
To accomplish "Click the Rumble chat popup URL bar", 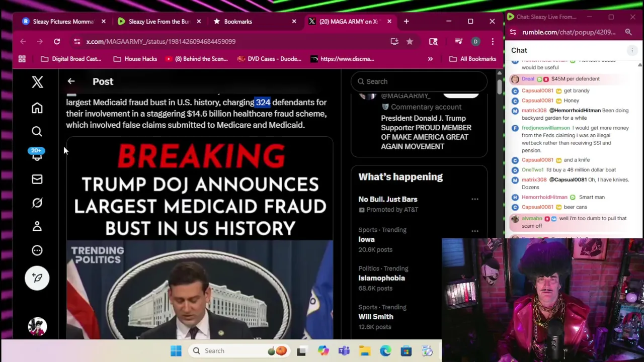I will point(569,32).
